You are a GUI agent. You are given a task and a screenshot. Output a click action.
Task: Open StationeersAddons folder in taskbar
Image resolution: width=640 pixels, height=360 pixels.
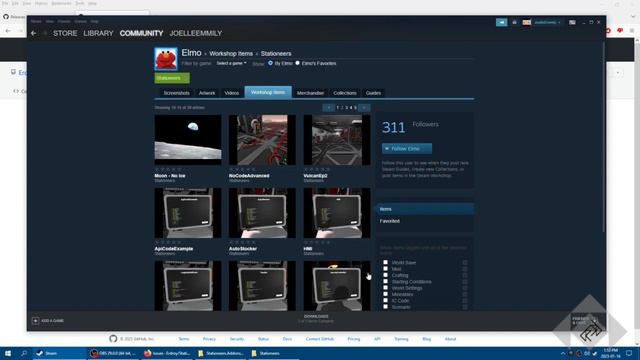pyautogui.click(x=220, y=353)
